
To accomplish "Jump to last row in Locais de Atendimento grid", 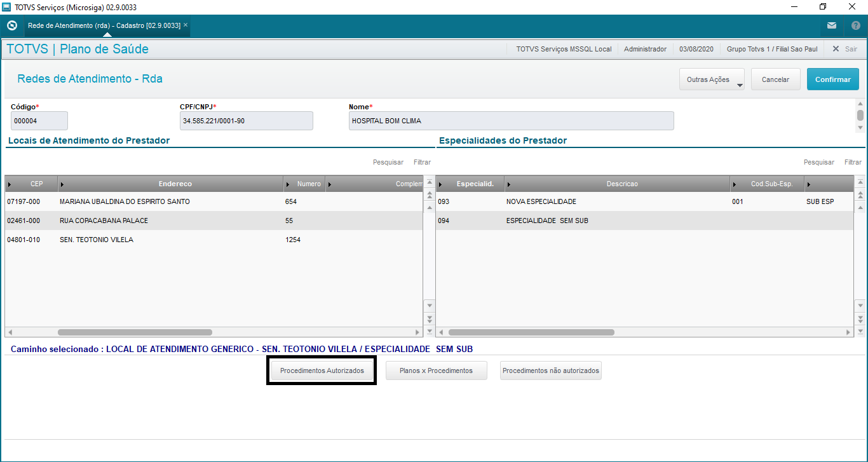I will click(429, 331).
